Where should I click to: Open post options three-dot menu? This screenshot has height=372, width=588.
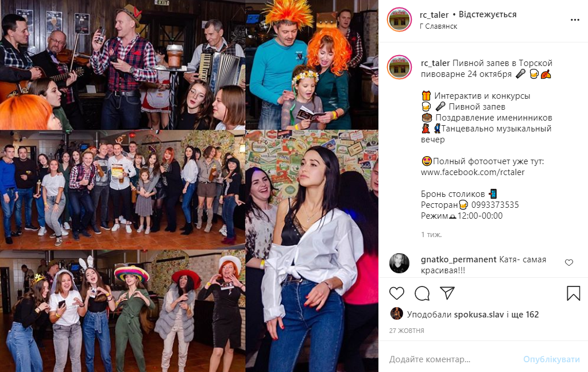[x=575, y=20]
